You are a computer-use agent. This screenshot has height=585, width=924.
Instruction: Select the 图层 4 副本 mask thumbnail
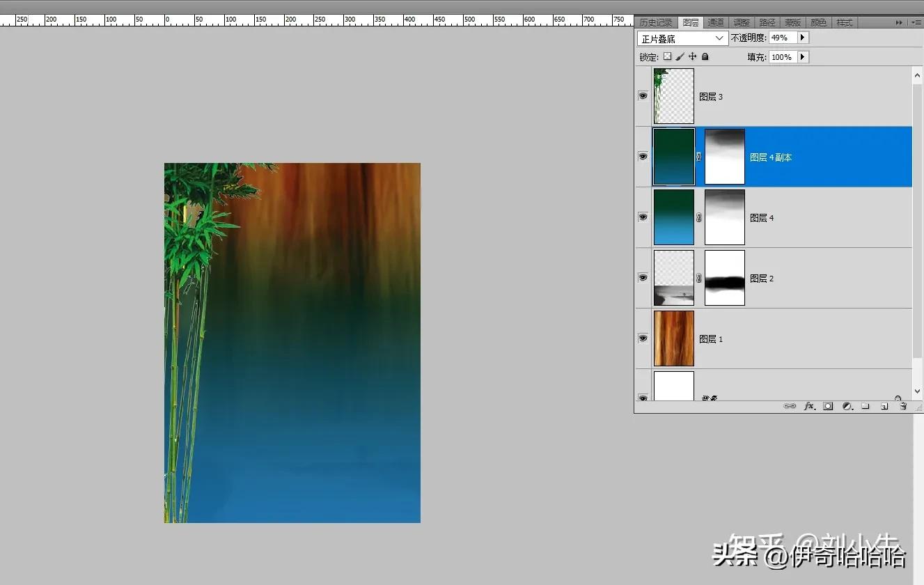[x=725, y=157]
